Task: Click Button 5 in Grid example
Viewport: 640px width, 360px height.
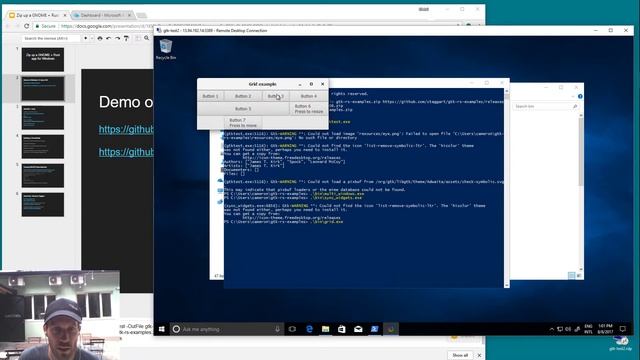Action: pyautogui.click(x=243, y=109)
